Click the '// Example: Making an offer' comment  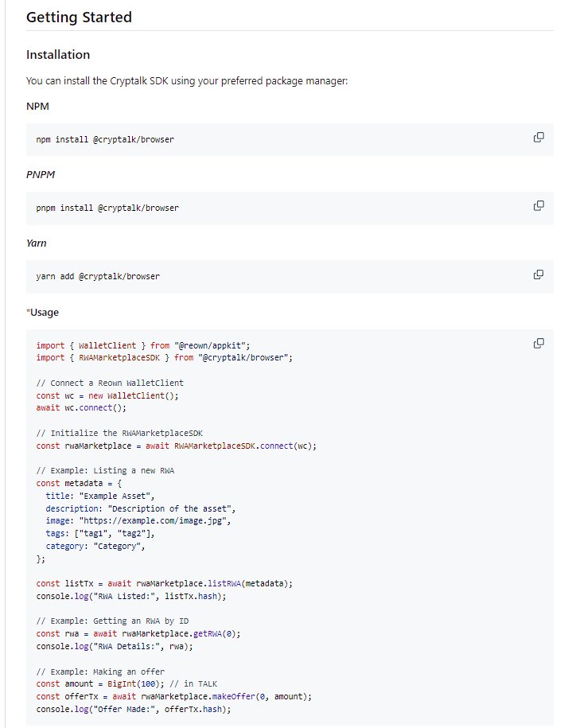pyautogui.click(x=100, y=672)
